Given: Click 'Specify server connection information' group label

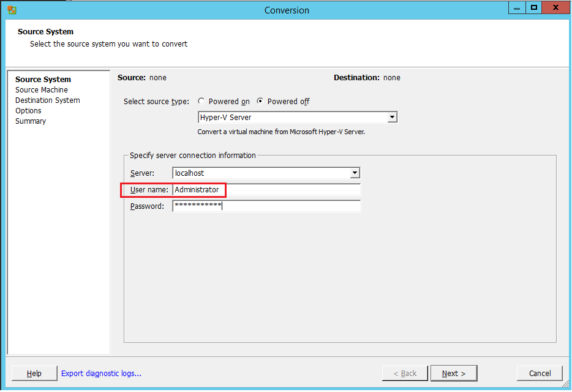Looking at the screenshot, I should pos(193,155).
